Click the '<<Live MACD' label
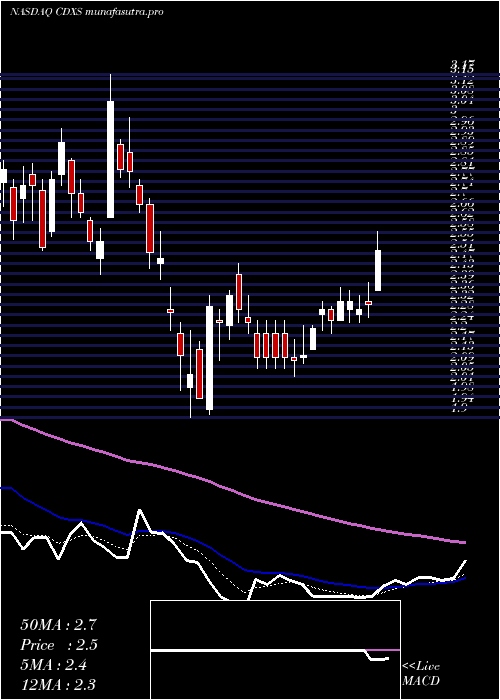Image resolution: width=500 pixels, height=700 pixels. point(421,674)
